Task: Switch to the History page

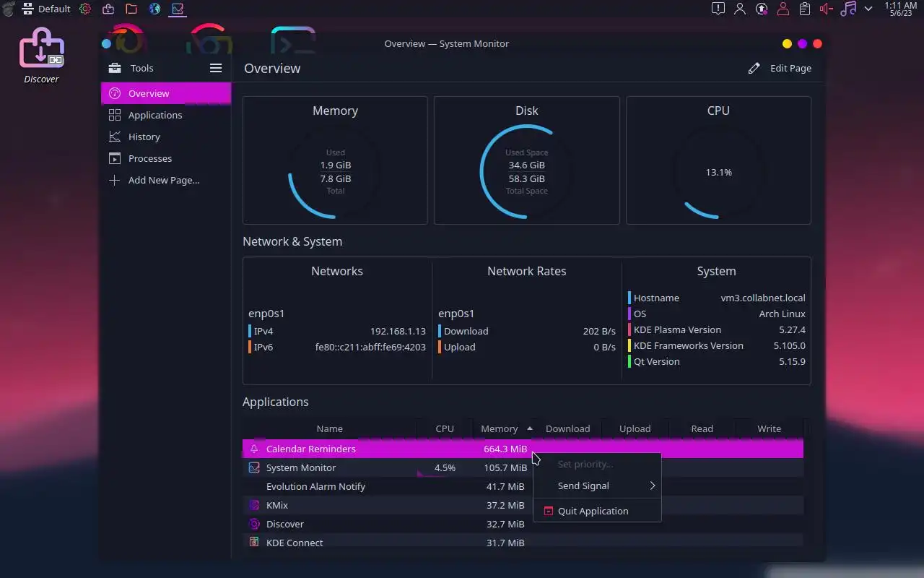Action: point(166,137)
